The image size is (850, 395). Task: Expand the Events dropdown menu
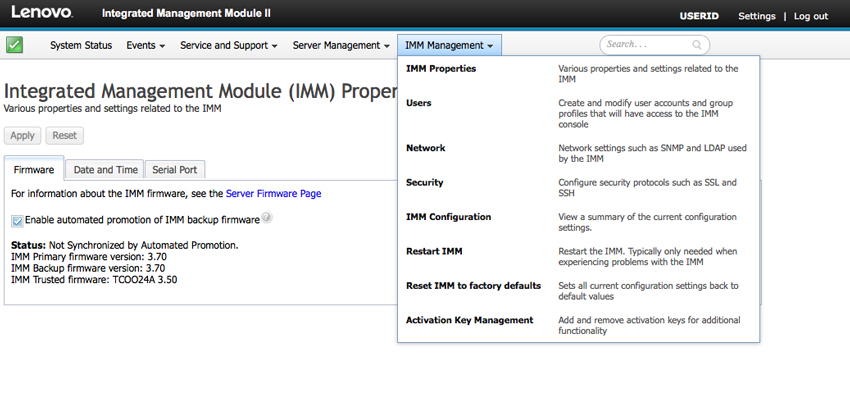tap(146, 46)
